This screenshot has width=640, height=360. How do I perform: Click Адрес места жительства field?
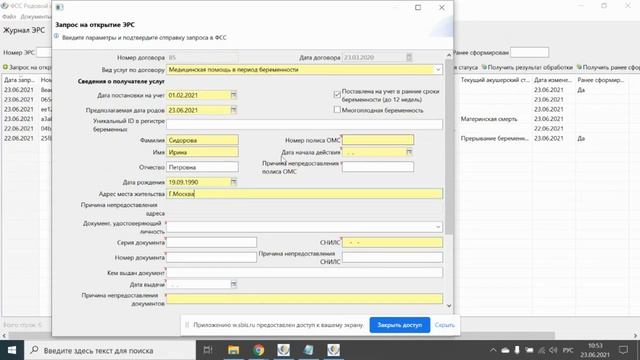[x=304, y=194]
